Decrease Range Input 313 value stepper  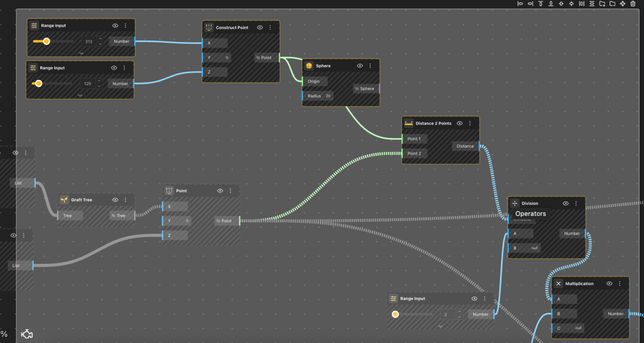tap(100, 44)
